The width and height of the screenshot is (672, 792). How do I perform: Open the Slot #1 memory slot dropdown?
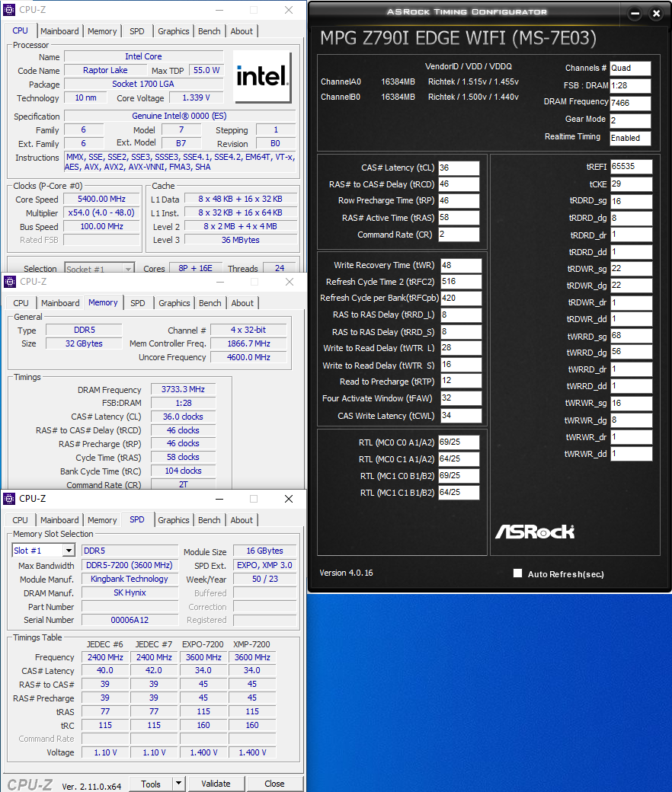69,550
